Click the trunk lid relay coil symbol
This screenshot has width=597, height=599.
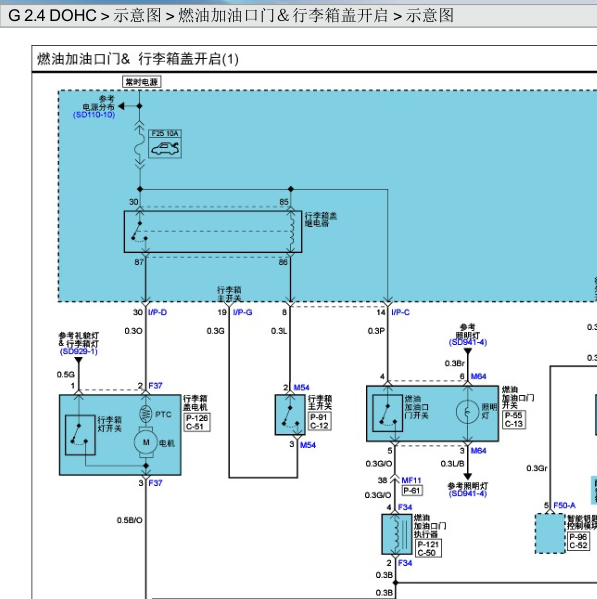(291, 232)
